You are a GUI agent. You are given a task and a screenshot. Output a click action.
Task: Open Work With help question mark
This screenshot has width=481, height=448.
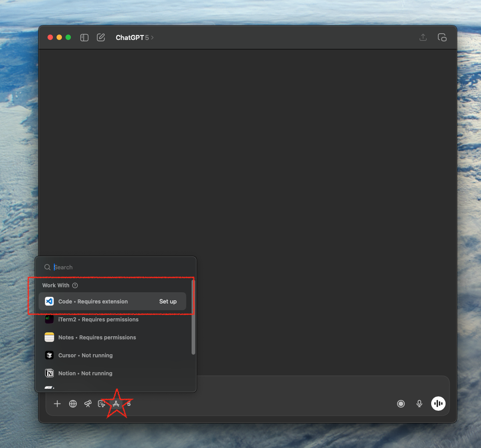(75, 285)
